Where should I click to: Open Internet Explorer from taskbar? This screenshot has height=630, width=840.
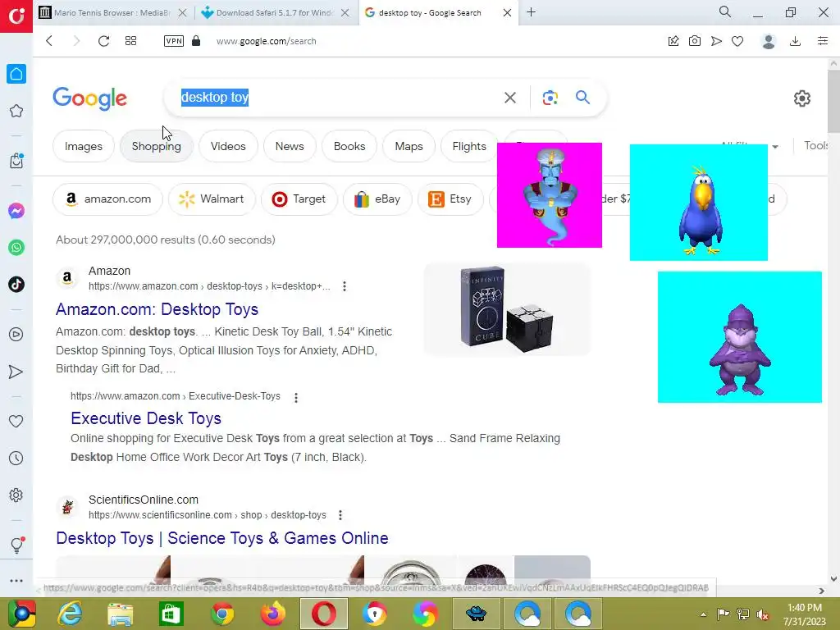coord(71,614)
